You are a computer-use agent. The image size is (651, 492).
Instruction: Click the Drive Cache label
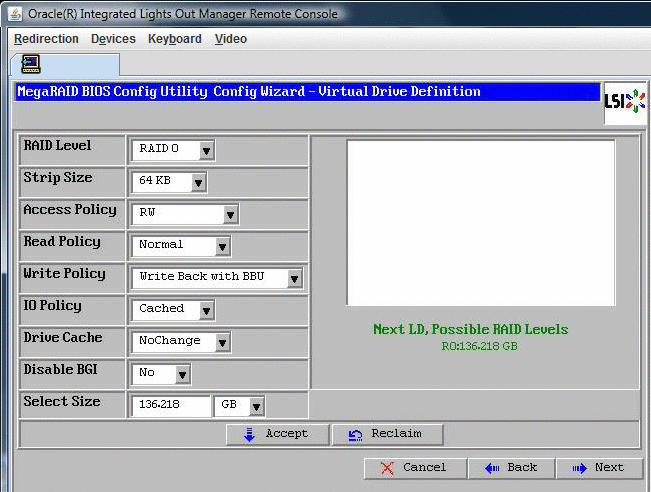coord(63,338)
